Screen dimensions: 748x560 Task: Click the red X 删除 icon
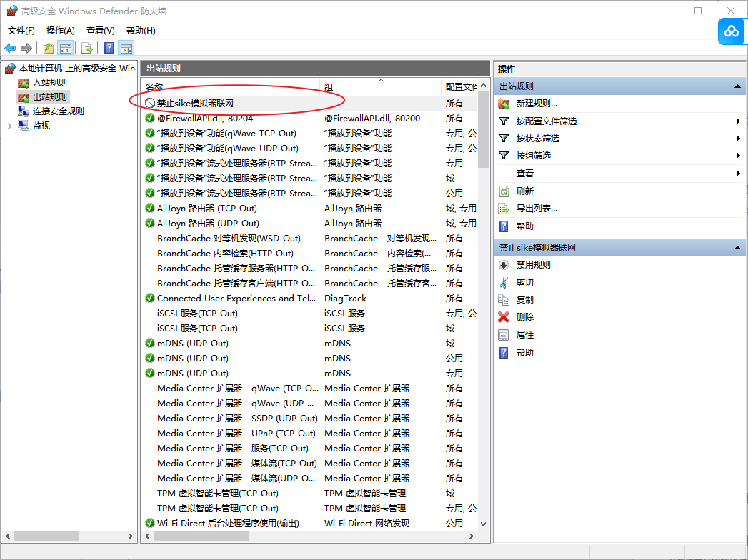click(x=504, y=316)
